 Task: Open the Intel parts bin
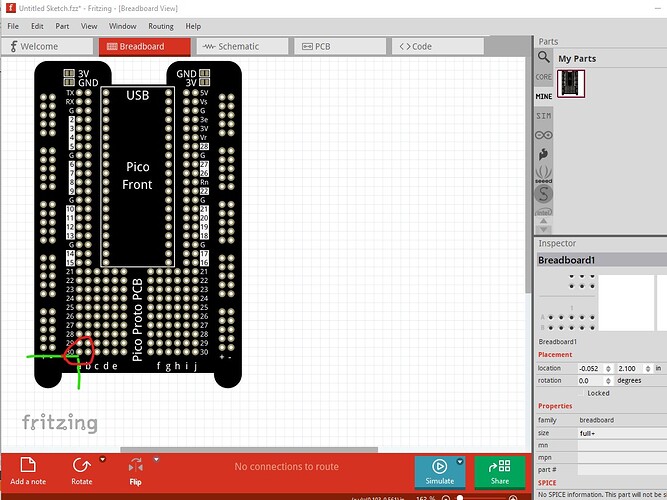tap(543, 211)
